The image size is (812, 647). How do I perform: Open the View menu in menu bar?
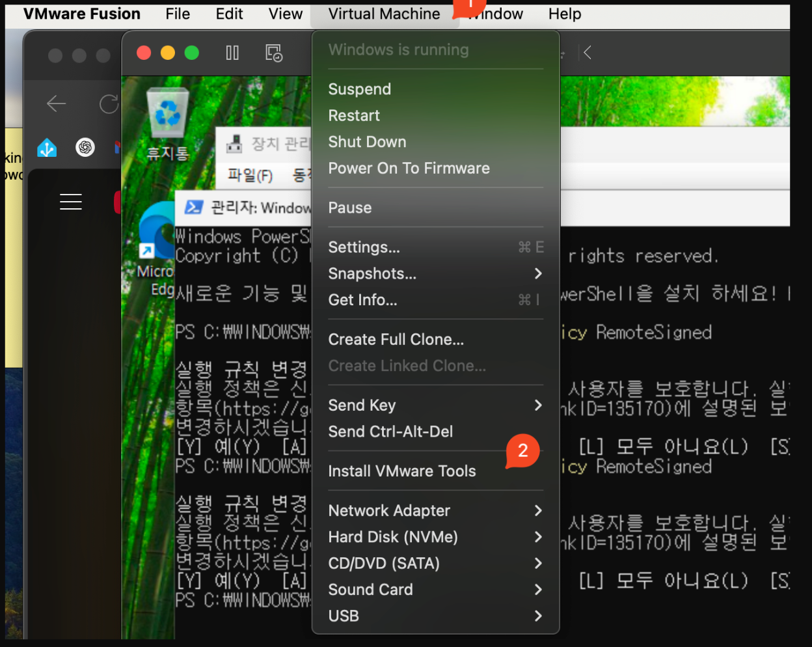[x=286, y=14]
